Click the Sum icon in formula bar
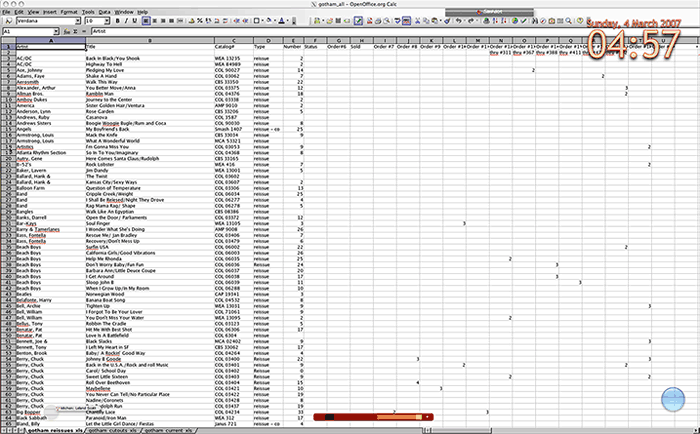The width and height of the screenshot is (700, 434). [75, 31]
